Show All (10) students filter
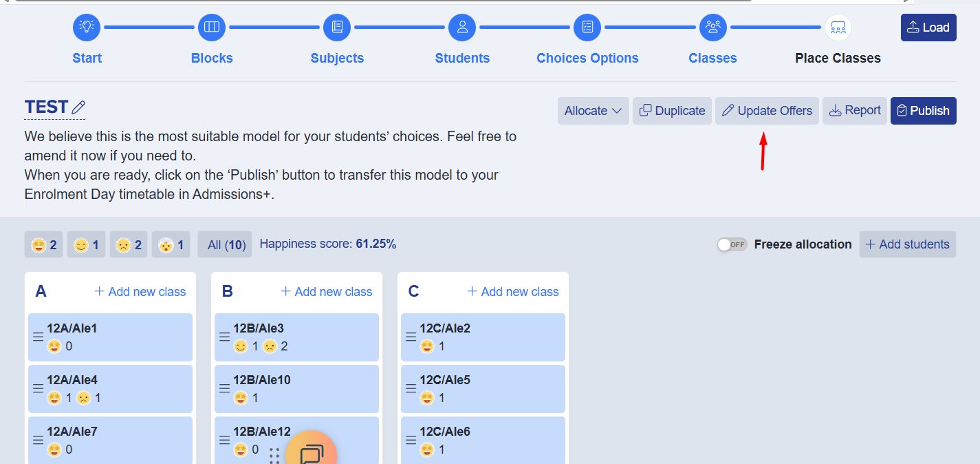This screenshot has height=464, width=980. coord(225,244)
